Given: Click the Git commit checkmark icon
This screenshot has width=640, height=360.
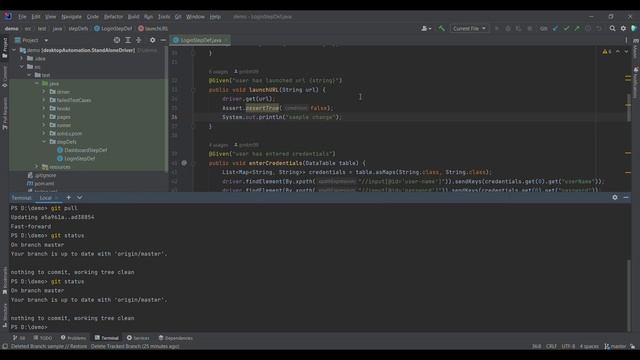Looking at the screenshot, I should coord(566,29).
